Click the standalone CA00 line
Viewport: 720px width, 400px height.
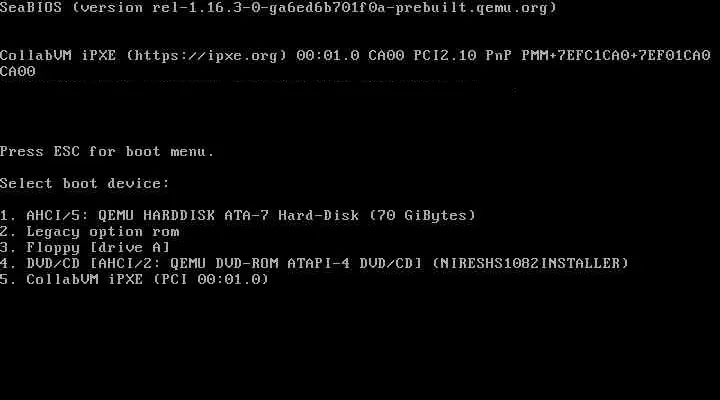pyautogui.click(x=17, y=72)
